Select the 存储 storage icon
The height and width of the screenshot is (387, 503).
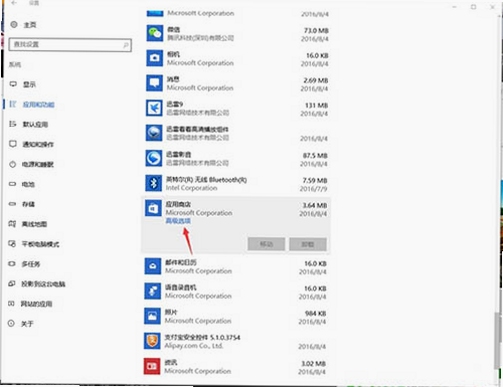[12, 204]
